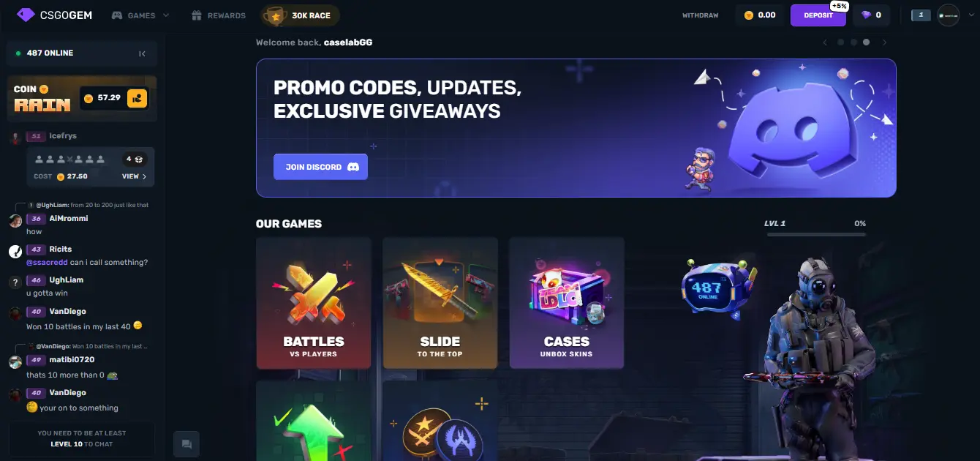Click the level 1 badge in header
Viewport: 980px width, 461px height.
921,15
